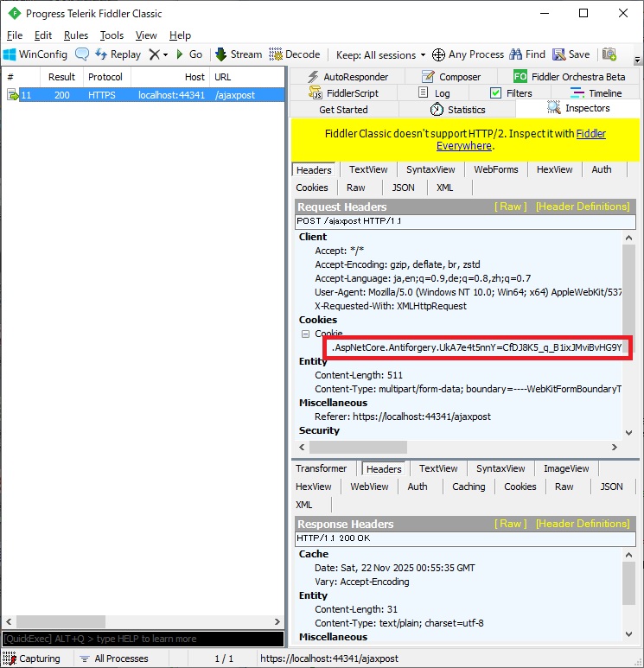Open the response Transformer tab
644x668 pixels.
[321, 468]
